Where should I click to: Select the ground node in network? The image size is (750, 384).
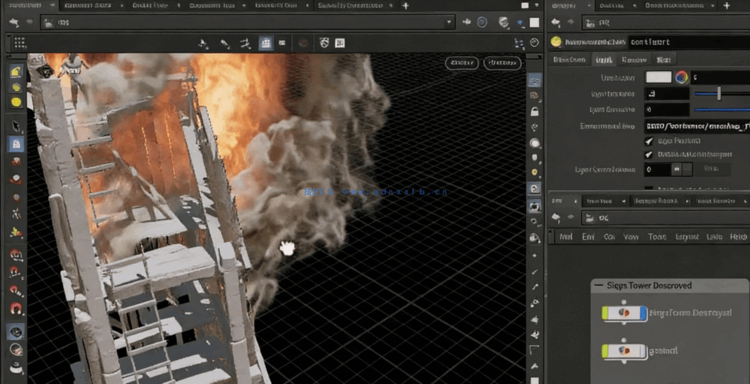click(625, 351)
